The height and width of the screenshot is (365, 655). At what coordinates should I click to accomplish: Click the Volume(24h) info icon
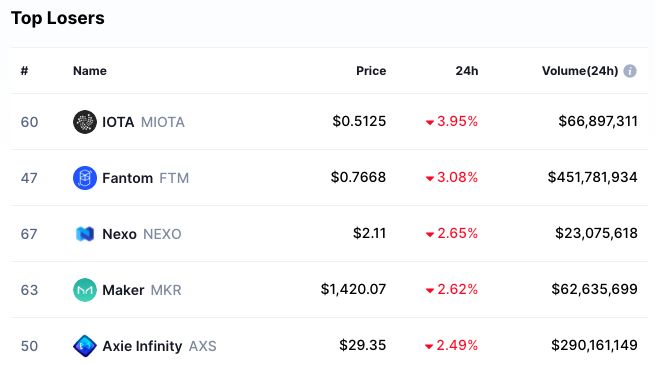tap(630, 71)
